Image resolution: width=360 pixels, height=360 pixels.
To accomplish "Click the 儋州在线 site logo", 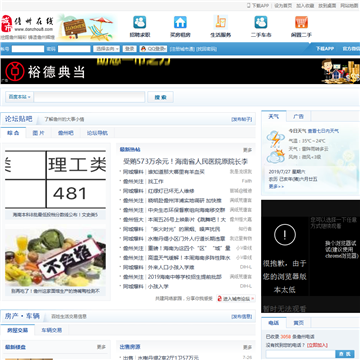I will [x=27, y=23].
